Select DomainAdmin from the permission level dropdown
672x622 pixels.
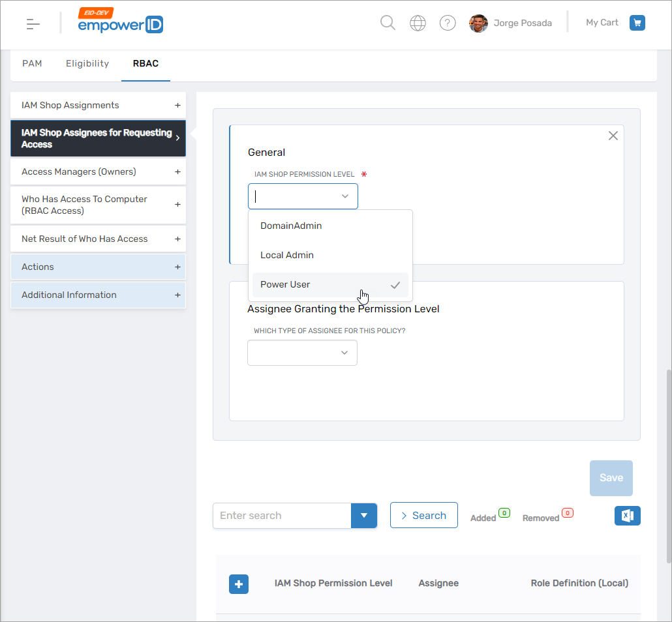point(290,226)
